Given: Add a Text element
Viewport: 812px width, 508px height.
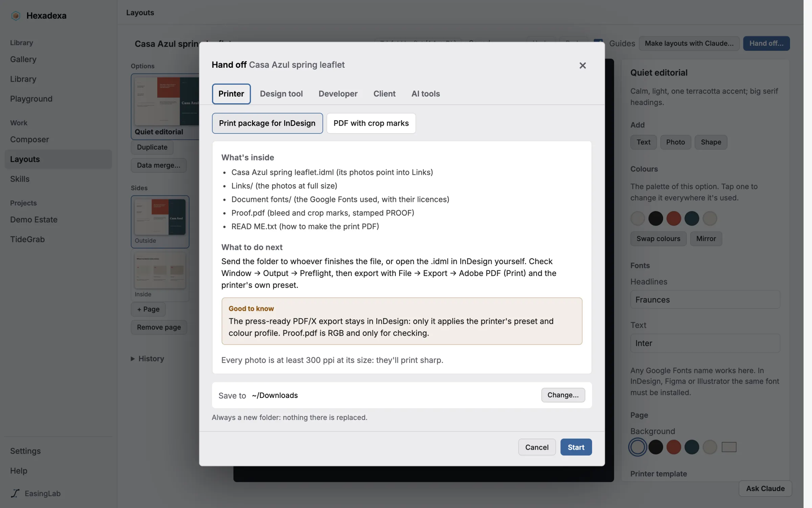Looking at the screenshot, I should [643, 142].
